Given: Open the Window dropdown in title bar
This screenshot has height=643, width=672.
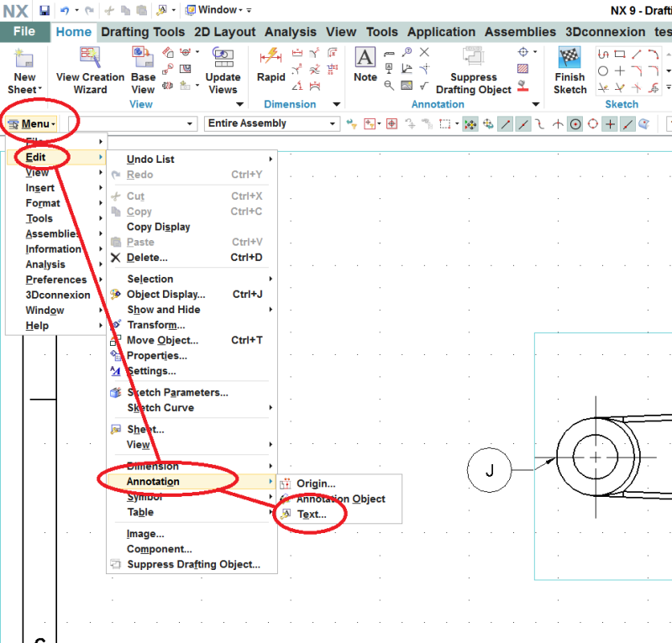Looking at the screenshot, I should pos(214,10).
